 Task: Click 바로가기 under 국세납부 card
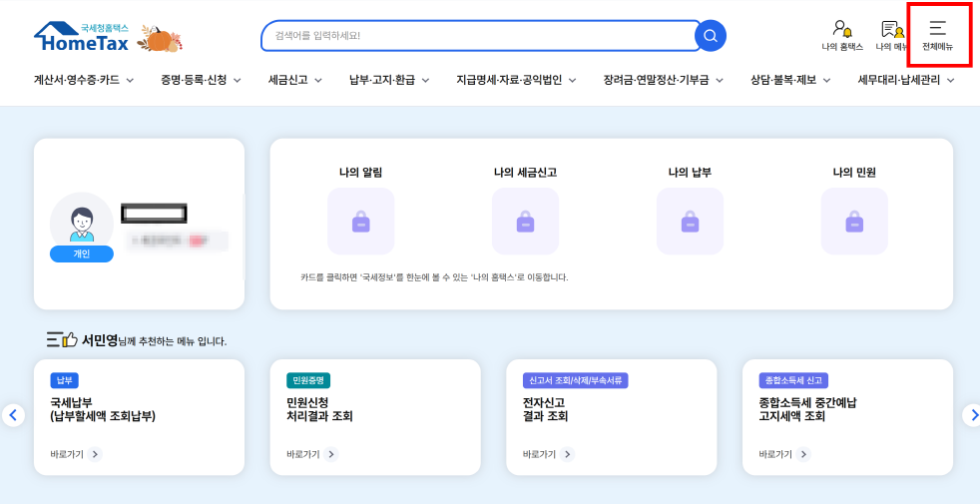[76, 454]
